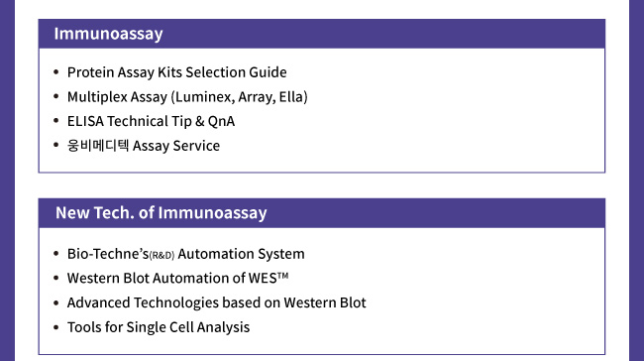The image size is (644, 361).
Task: Click the bullet beside ELISA Technical Tip
Action: tap(56, 121)
